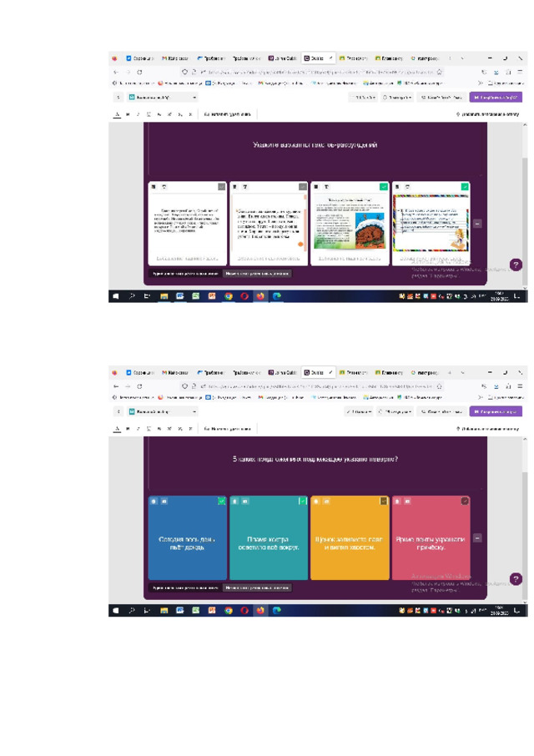This screenshot has height=756, width=534.
Task: Mark red answer card as correct
Action: [465, 501]
